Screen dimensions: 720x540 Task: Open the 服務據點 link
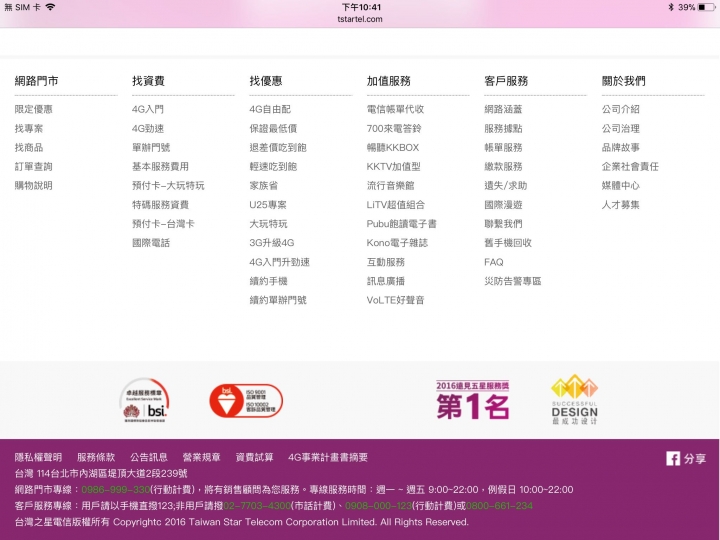503,129
